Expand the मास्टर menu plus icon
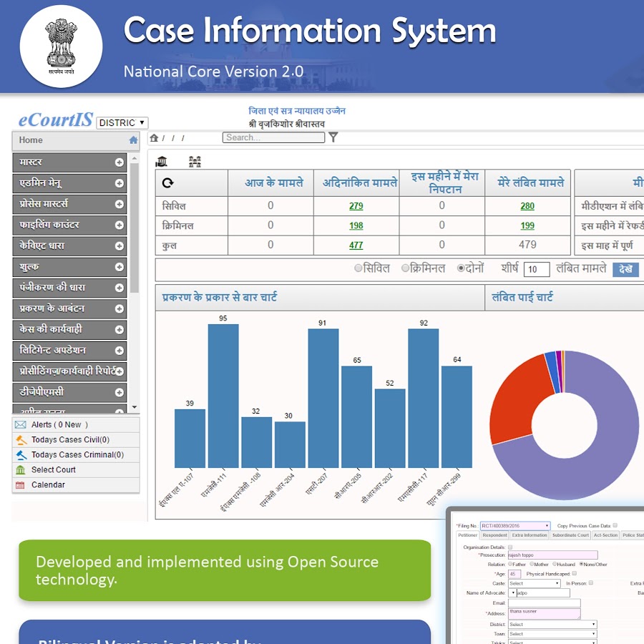644x644 pixels. 119,162
